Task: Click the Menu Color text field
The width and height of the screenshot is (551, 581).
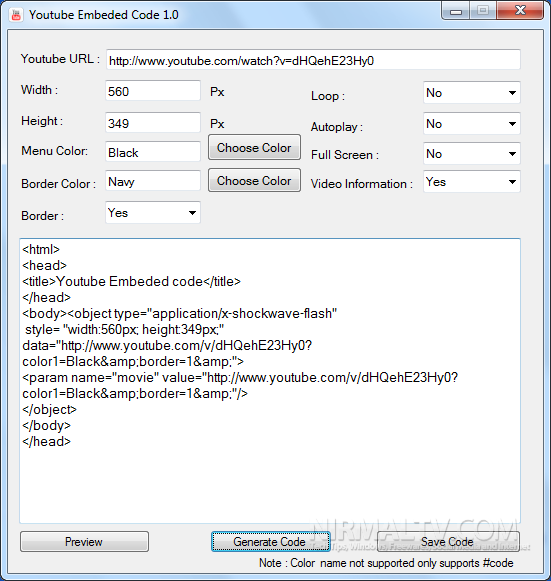Action: coord(153,152)
